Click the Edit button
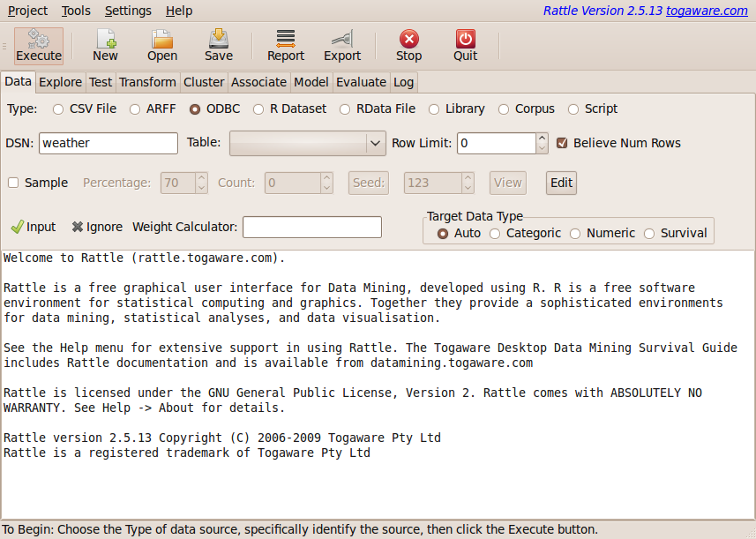This screenshot has width=756, height=539. (561, 183)
